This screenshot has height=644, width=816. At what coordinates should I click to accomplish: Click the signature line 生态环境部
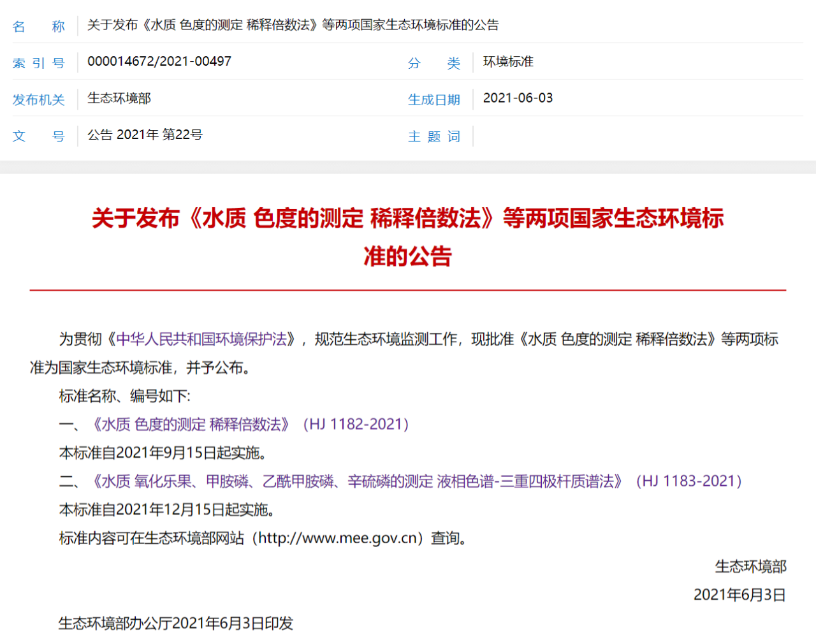click(751, 567)
